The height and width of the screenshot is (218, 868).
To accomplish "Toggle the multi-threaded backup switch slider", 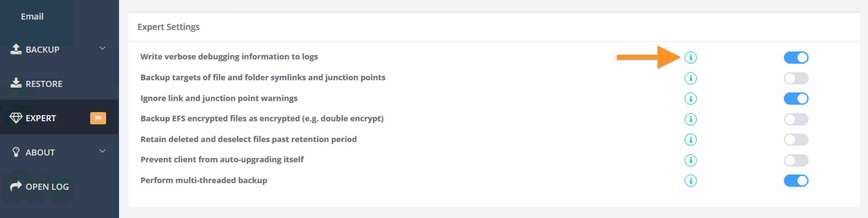I will (x=796, y=180).
